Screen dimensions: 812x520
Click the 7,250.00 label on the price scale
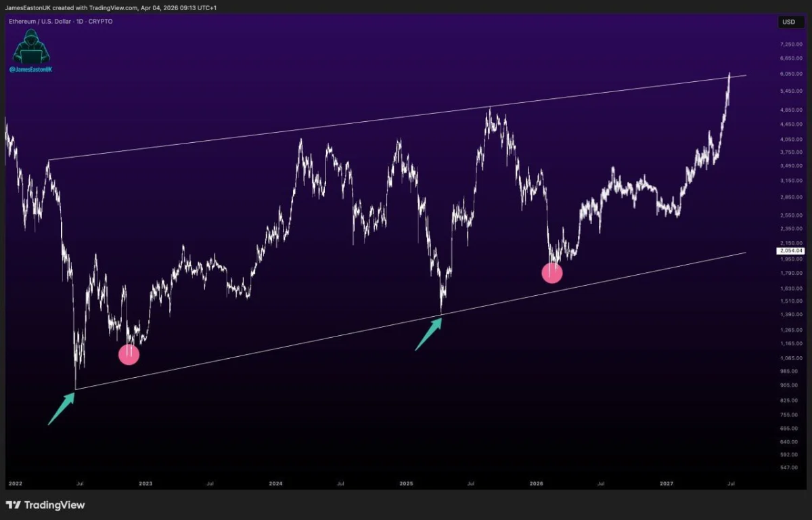click(790, 43)
